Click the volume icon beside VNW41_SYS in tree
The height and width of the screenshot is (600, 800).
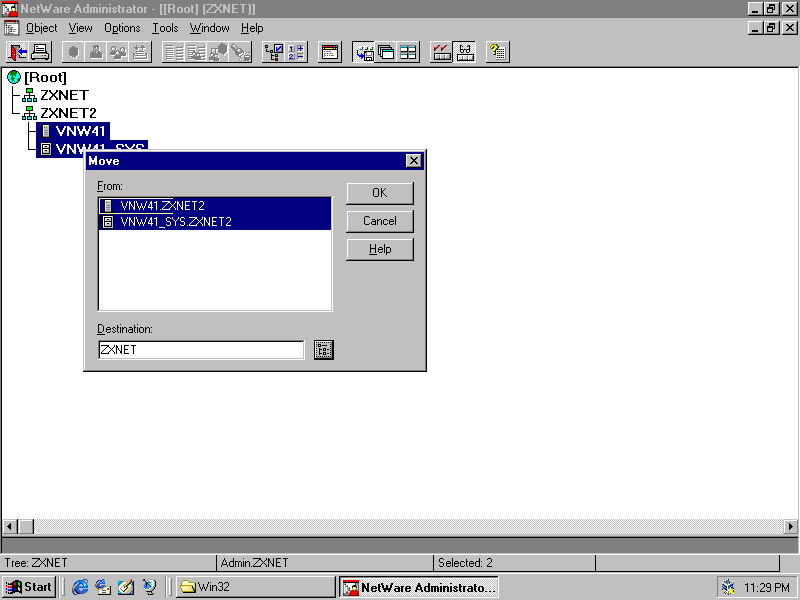pyautogui.click(x=46, y=149)
